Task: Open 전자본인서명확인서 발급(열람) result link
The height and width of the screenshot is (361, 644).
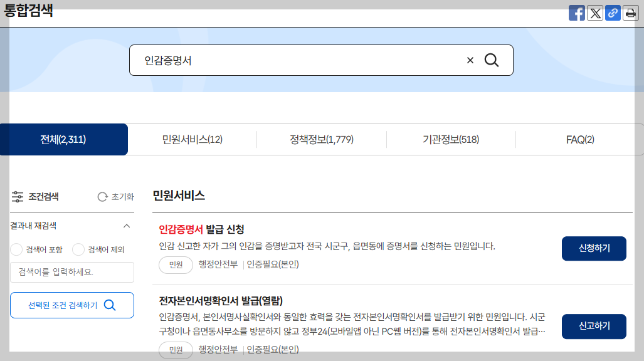Action: [x=221, y=301]
